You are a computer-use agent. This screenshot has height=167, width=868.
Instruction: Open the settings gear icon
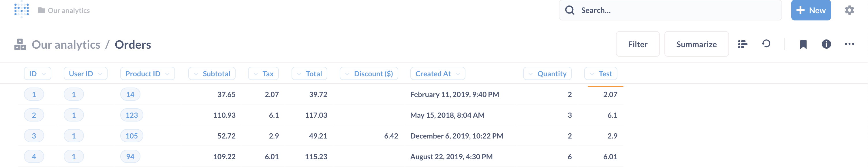click(x=850, y=10)
